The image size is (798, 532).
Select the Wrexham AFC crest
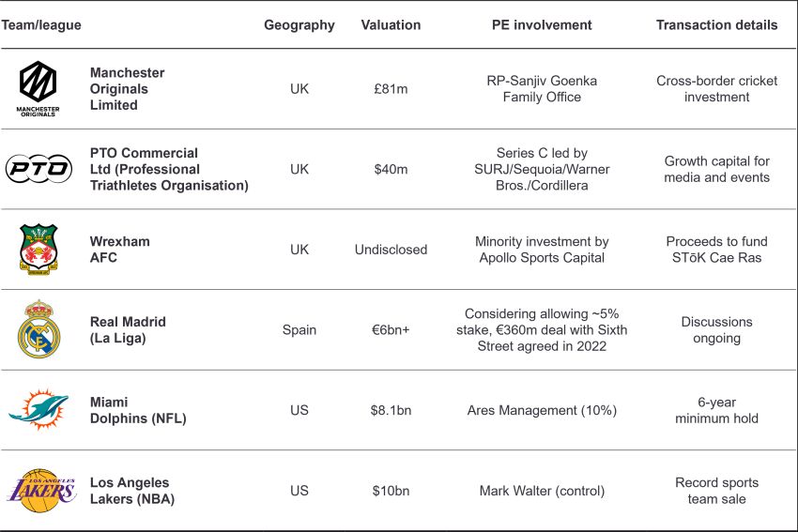pyautogui.click(x=38, y=249)
